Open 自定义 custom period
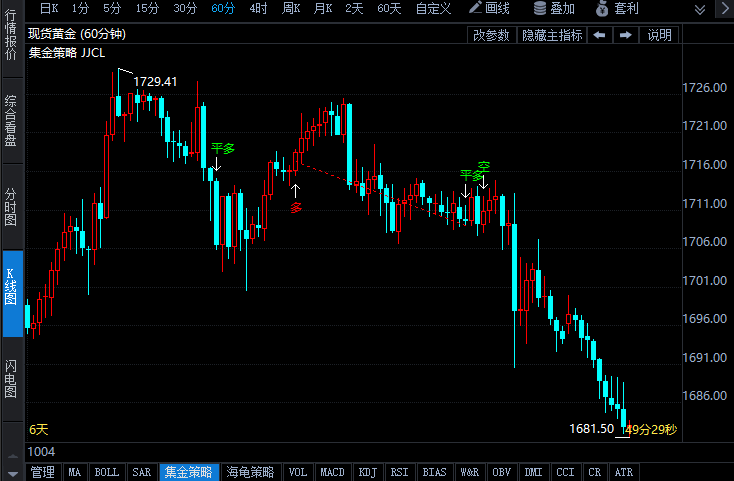The image size is (734, 481). coord(433,8)
